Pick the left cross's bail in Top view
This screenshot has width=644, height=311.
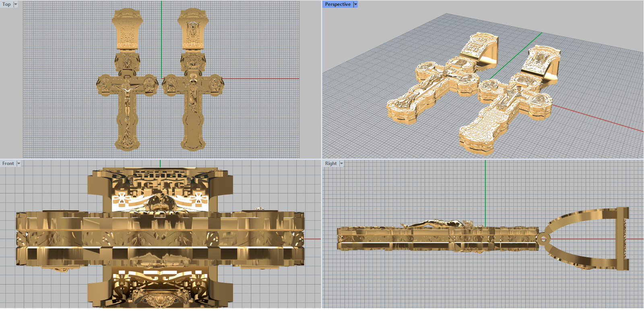coord(127,30)
